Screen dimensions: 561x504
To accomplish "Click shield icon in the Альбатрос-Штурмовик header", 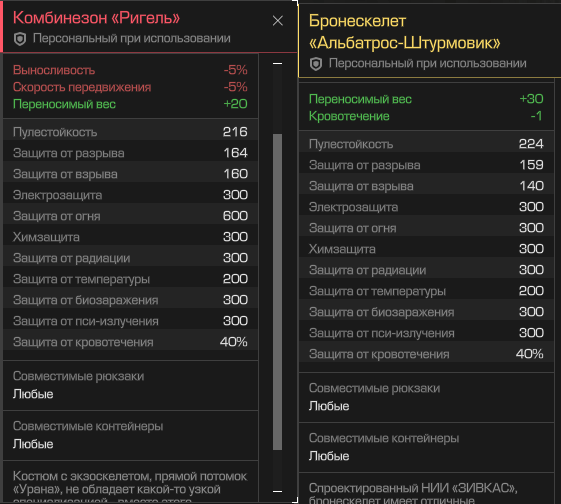I will point(316,64).
